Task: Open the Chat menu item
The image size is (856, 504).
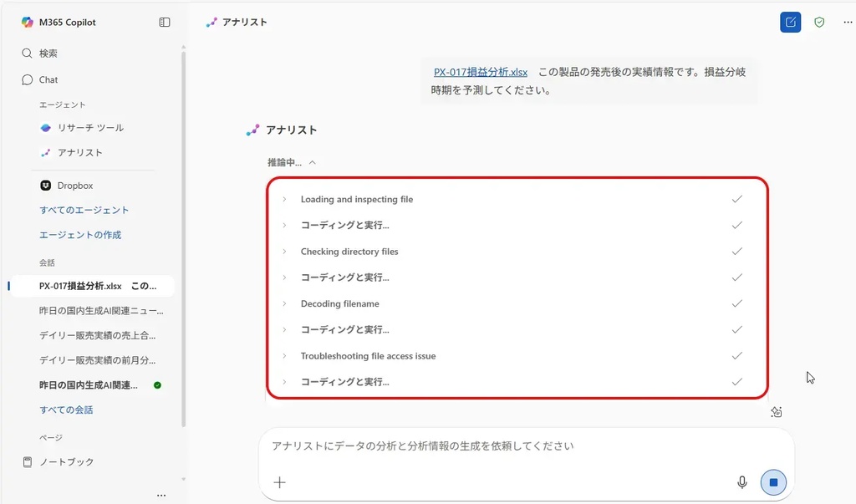Action: pos(48,80)
